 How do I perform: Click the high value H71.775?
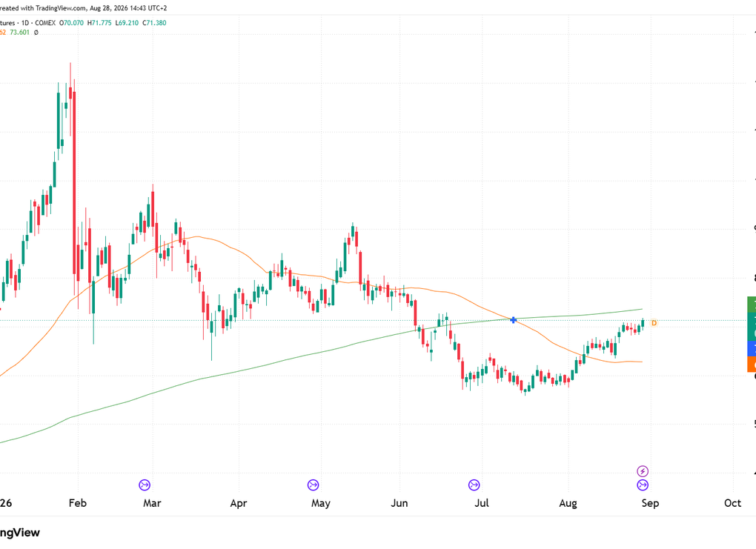pos(99,23)
